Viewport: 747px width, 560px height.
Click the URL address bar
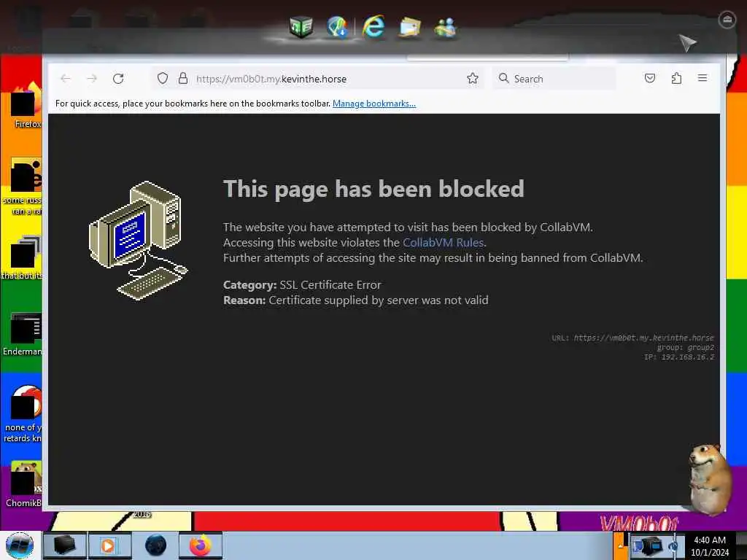pyautogui.click(x=318, y=79)
